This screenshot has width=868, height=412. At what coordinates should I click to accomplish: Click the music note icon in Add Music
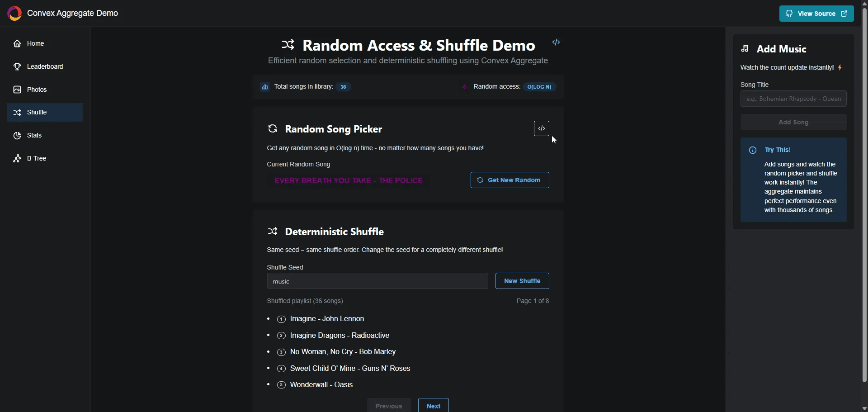point(745,49)
